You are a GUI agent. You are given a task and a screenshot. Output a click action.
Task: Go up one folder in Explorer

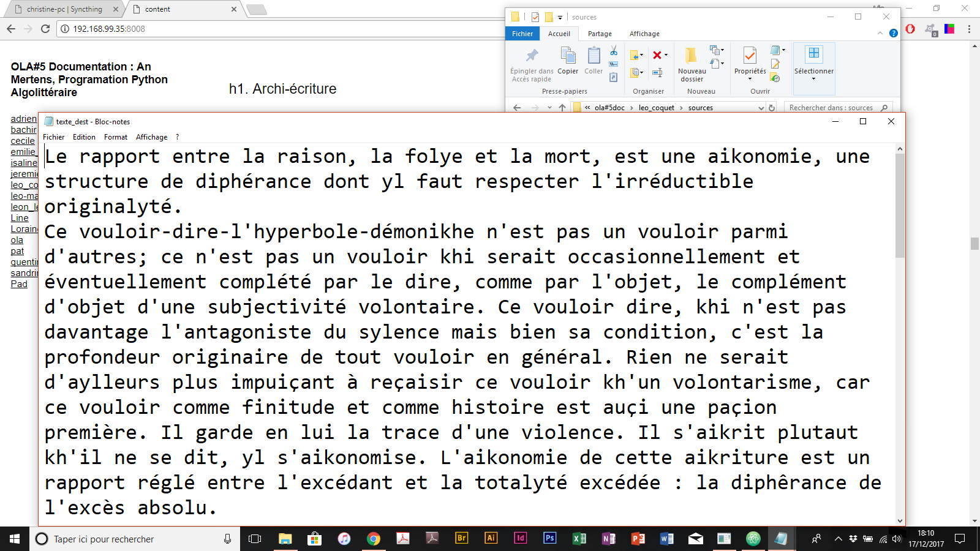tap(562, 108)
